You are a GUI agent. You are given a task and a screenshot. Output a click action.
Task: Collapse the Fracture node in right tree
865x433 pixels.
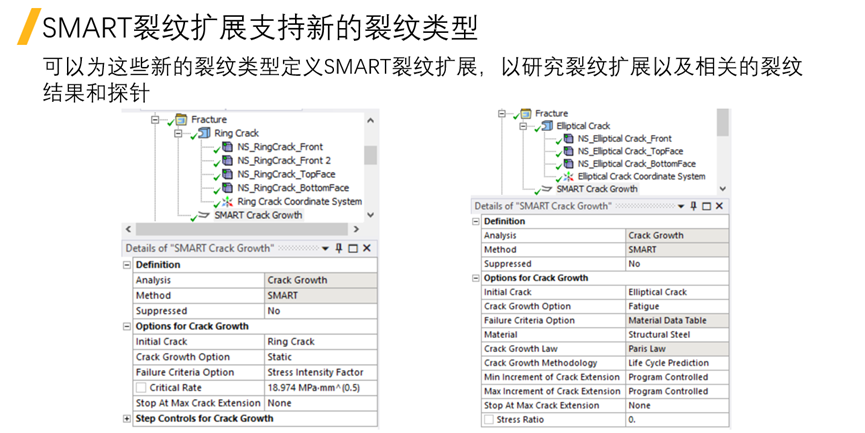[x=501, y=113]
